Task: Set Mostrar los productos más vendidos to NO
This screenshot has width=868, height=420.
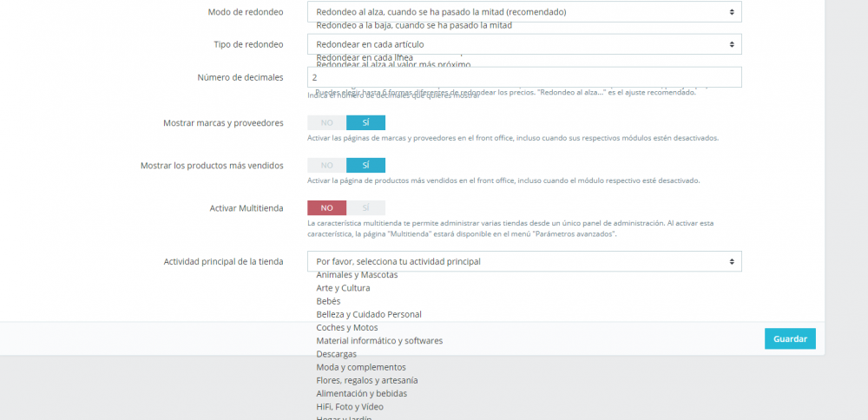Action: pyautogui.click(x=326, y=166)
